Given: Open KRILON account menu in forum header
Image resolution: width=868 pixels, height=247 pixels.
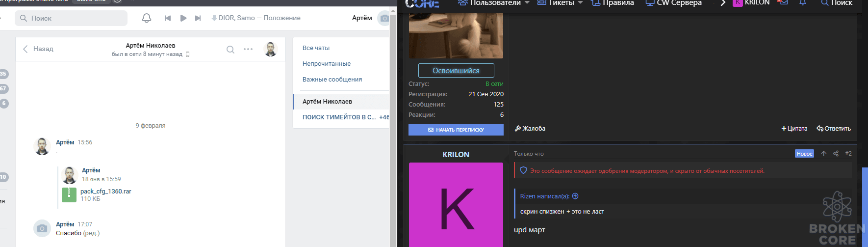Looking at the screenshot, I should coord(751,3).
